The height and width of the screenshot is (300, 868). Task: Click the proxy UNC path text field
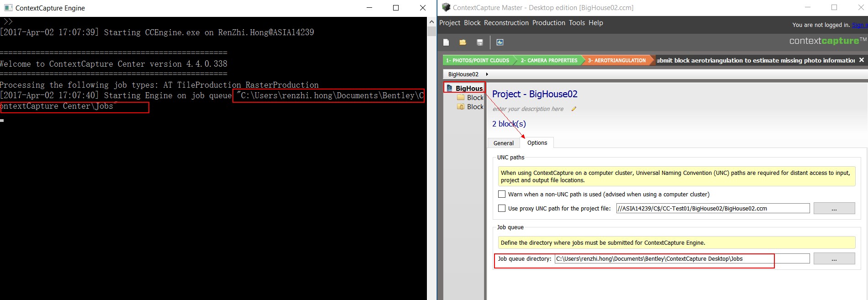coord(713,208)
